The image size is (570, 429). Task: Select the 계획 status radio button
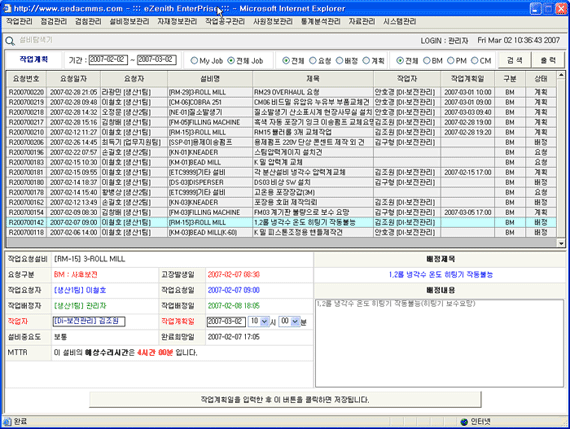coord(366,61)
